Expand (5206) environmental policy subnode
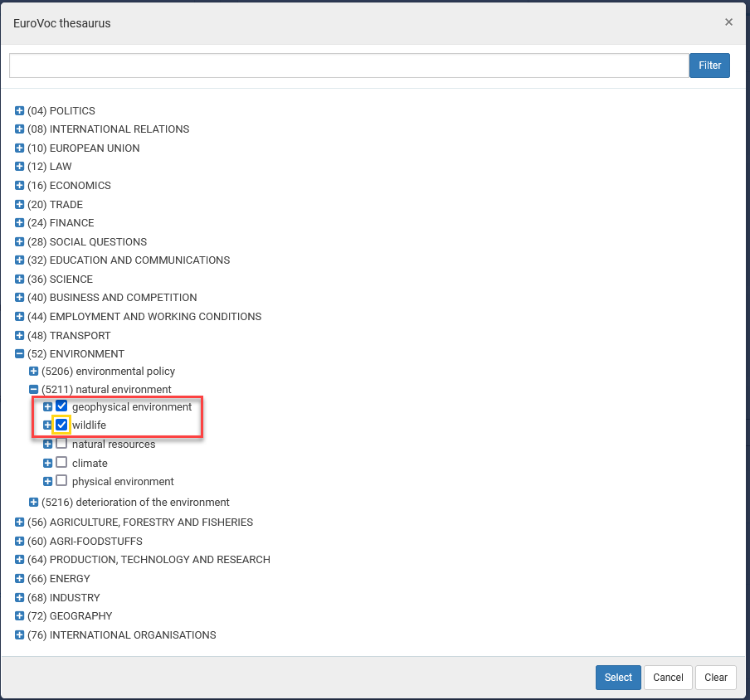Image resolution: width=750 pixels, height=700 pixels. 33,371
